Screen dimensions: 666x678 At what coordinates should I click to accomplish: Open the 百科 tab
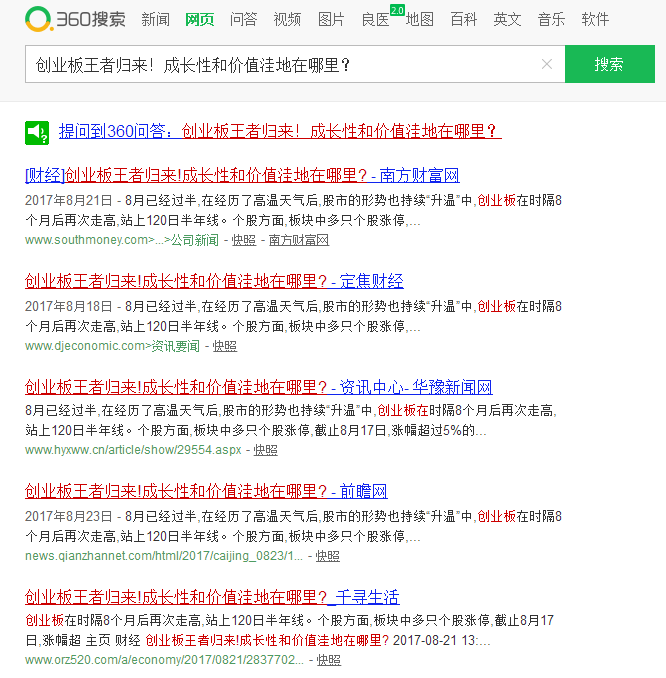464,19
